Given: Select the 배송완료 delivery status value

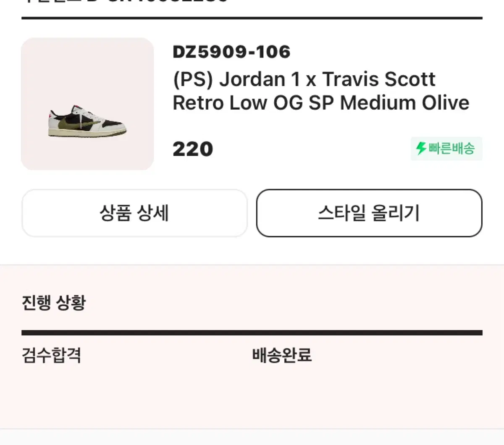Looking at the screenshot, I should 282,355.
